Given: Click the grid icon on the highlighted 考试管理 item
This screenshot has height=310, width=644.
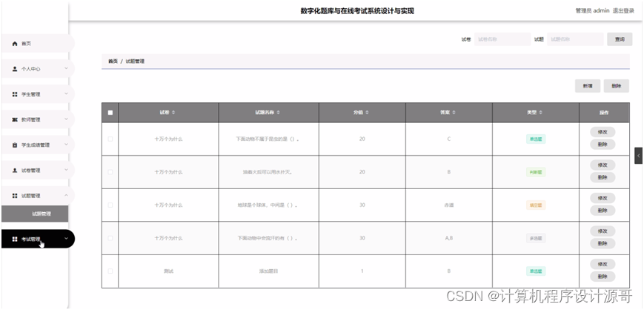Looking at the screenshot, I should 16,239.
